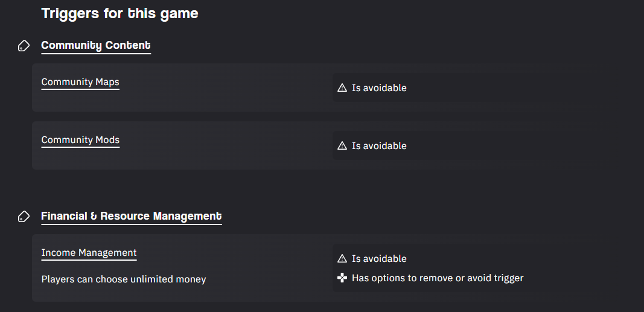Click 'Is avoidable' label for Community Mods
Viewport: 644px width, 312px height.
[379, 145]
